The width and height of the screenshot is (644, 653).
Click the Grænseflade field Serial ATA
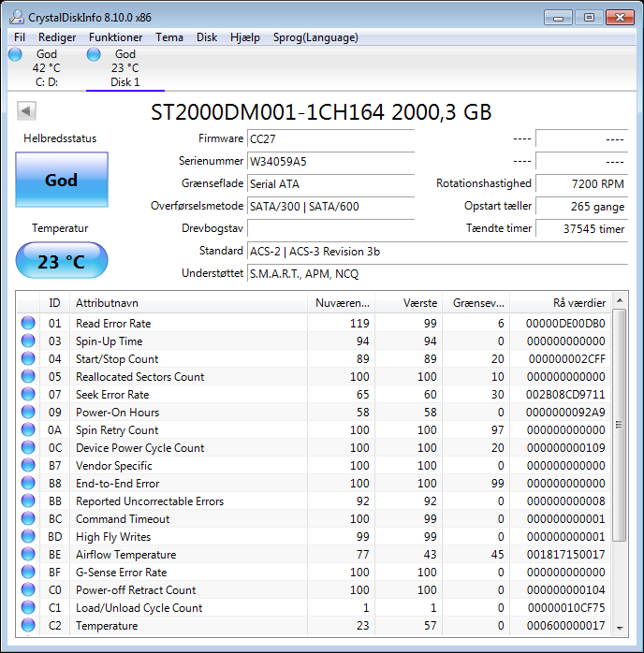pyautogui.click(x=330, y=183)
